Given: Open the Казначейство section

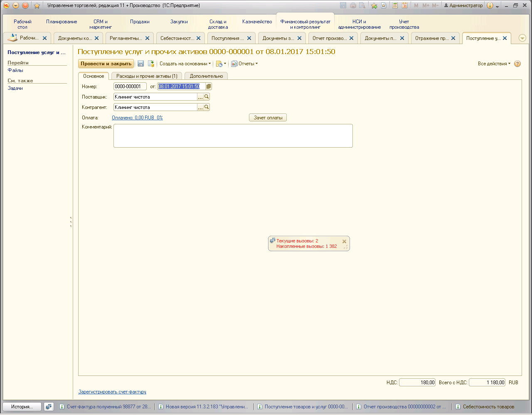Looking at the screenshot, I should click(257, 22).
